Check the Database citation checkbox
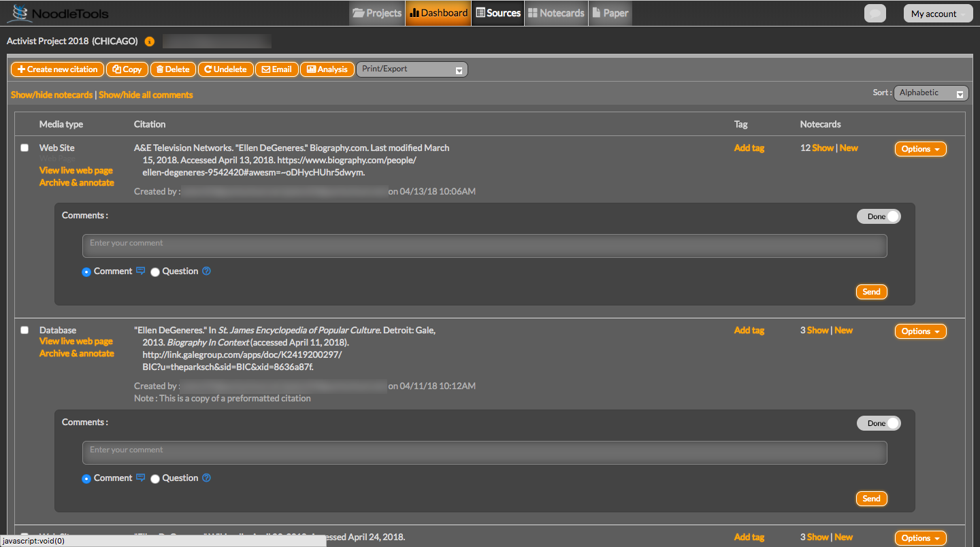Image resolution: width=980 pixels, height=547 pixels. coord(24,330)
